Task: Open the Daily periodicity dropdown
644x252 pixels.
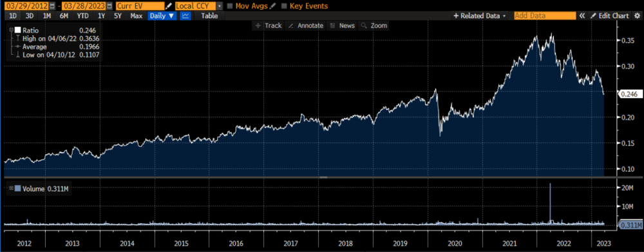Action: (x=162, y=15)
